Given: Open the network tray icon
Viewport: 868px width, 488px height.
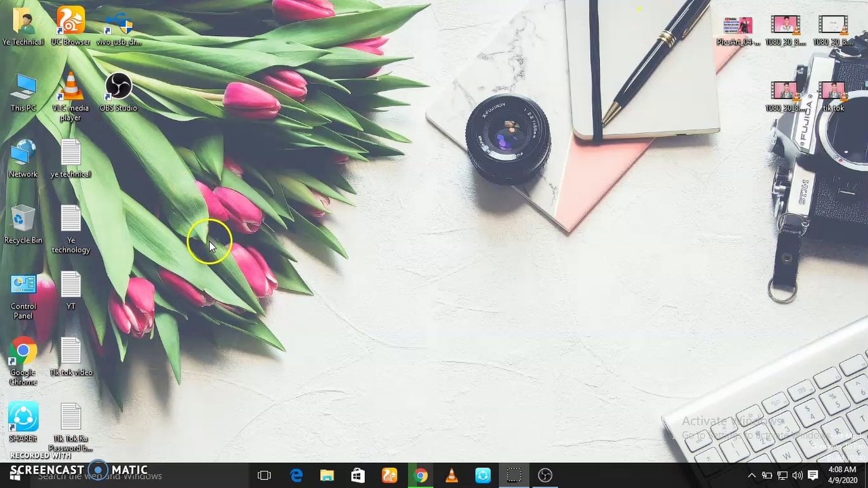Looking at the screenshot, I should 782,476.
